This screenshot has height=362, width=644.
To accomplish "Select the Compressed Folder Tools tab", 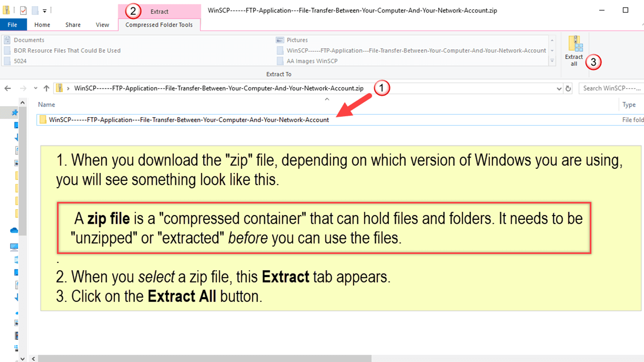I will 159,25.
